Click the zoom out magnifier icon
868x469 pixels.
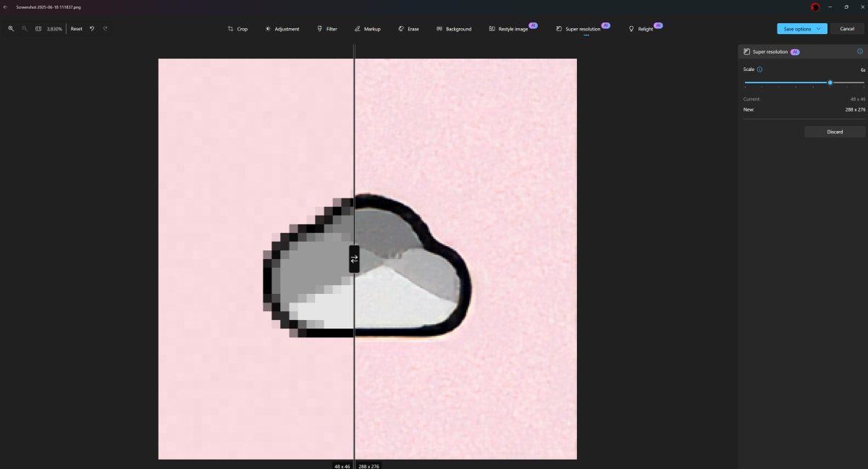tap(25, 29)
